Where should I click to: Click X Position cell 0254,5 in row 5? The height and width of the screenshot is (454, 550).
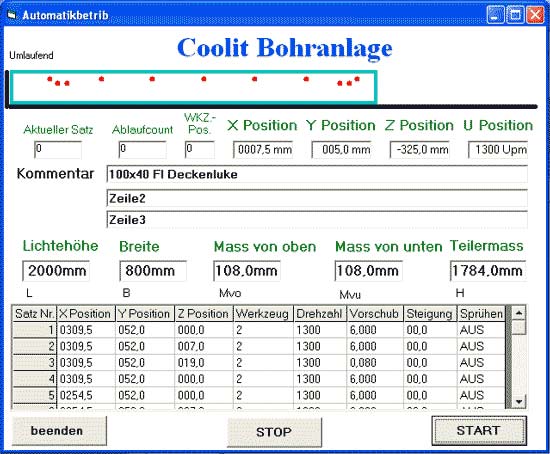click(86, 395)
